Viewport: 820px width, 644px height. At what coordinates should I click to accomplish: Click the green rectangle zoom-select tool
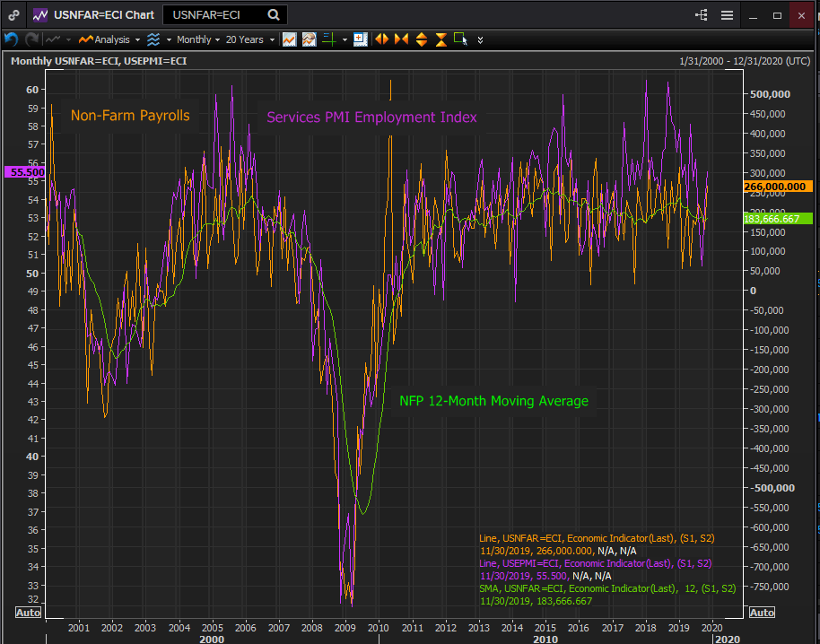[x=460, y=39]
